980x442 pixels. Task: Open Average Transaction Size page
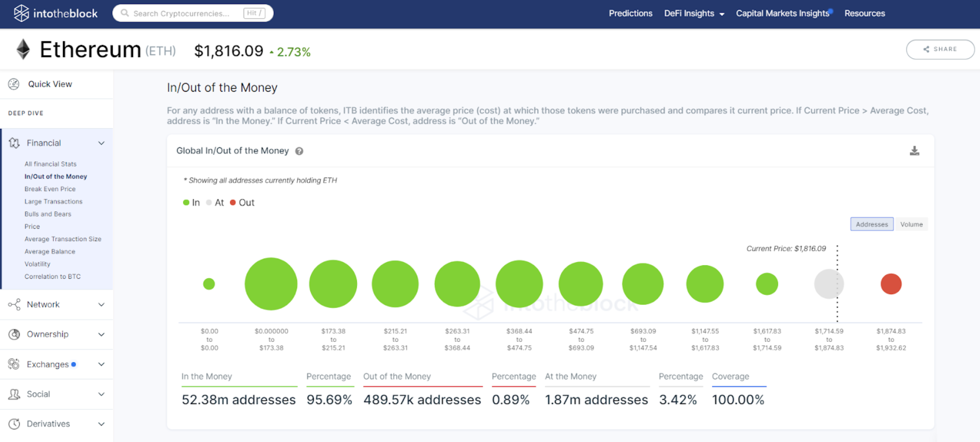pyautogui.click(x=63, y=239)
